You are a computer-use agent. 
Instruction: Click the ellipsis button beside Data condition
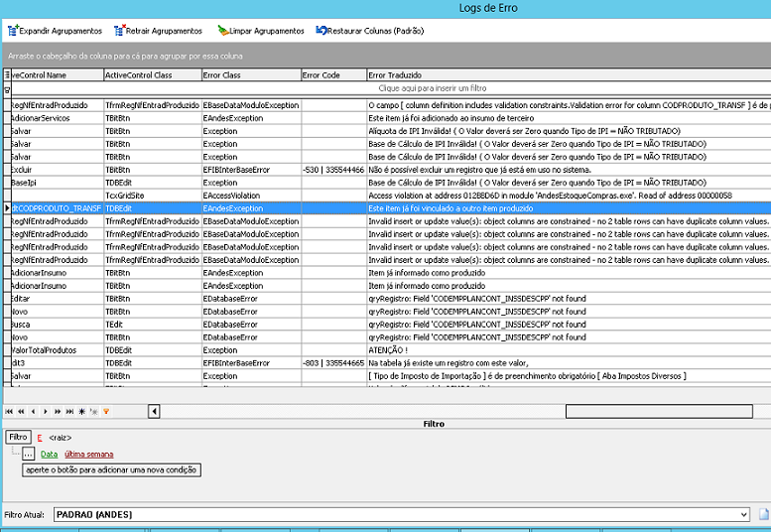tap(29, 454)
